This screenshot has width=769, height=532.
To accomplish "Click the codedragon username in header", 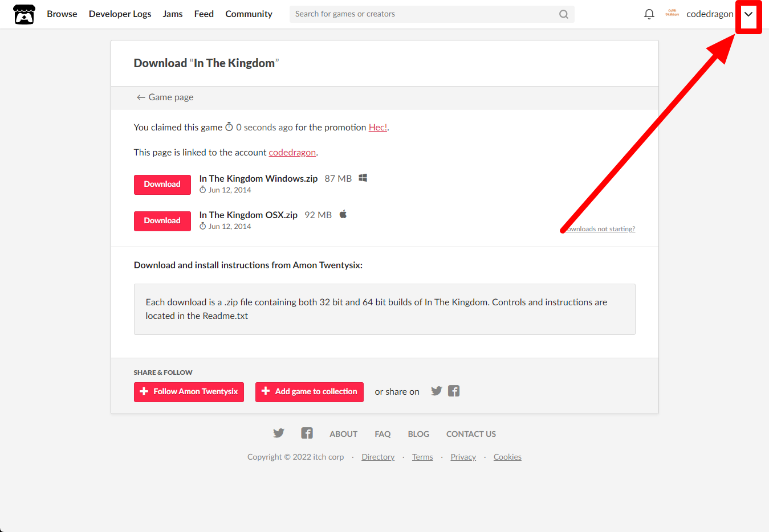I will (x=710, y=14).
